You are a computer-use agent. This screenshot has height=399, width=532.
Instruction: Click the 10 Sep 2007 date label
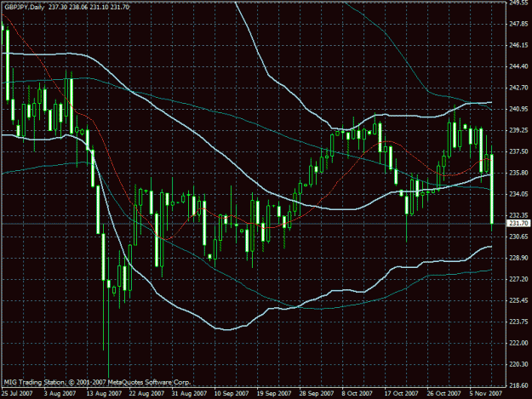[232, 393]
